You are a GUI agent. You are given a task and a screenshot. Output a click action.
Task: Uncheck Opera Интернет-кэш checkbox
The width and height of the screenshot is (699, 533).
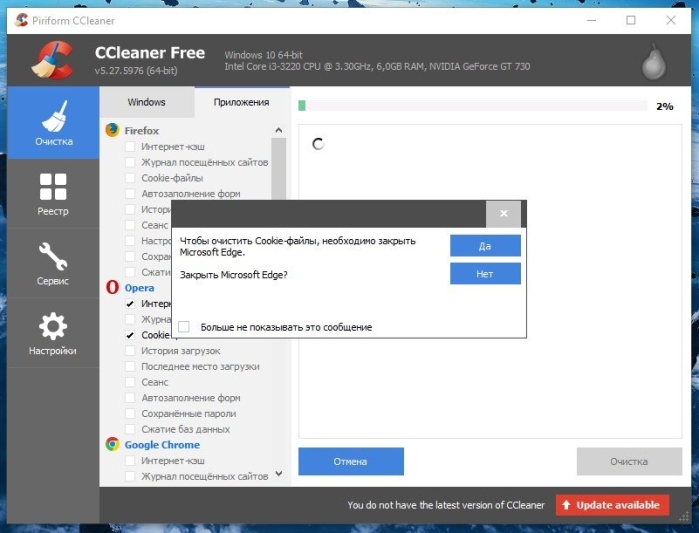point(130,303)
